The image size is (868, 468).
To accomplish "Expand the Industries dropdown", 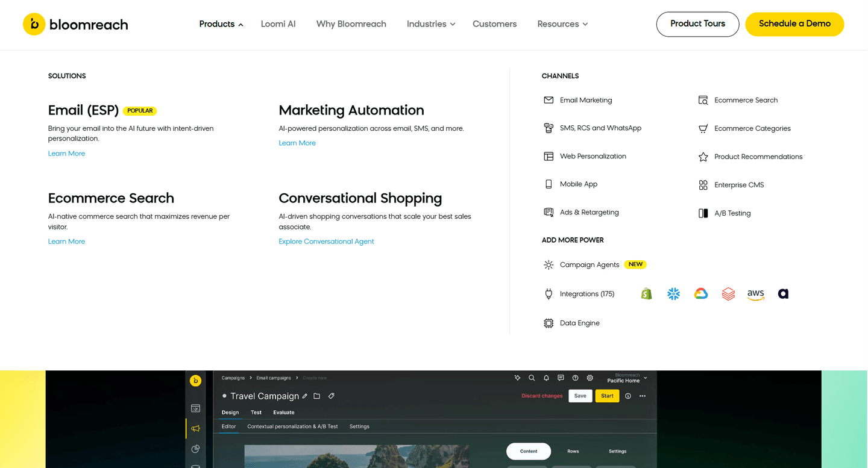I will (431, 24).
